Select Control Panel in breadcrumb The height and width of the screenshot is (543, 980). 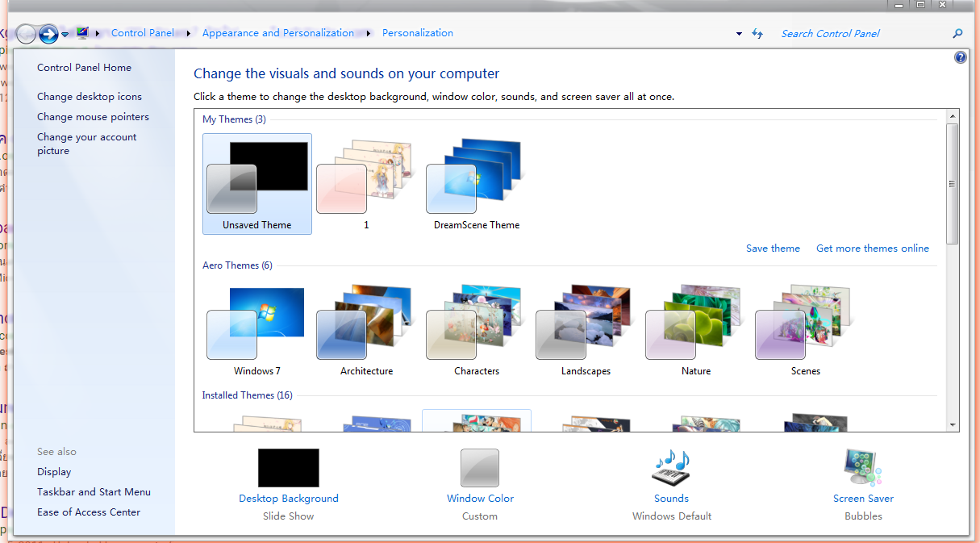[143, 33]
